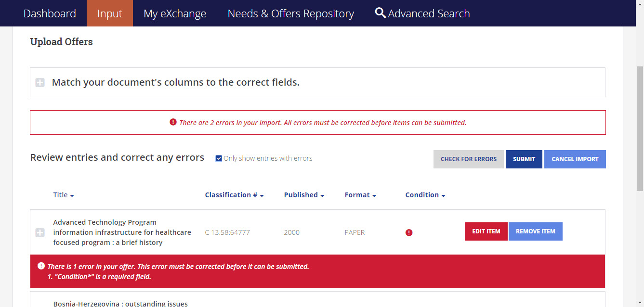Sort entries by Title column
Image resolution: width=644 pixels, height=307 pixels.
coord(64,195)
